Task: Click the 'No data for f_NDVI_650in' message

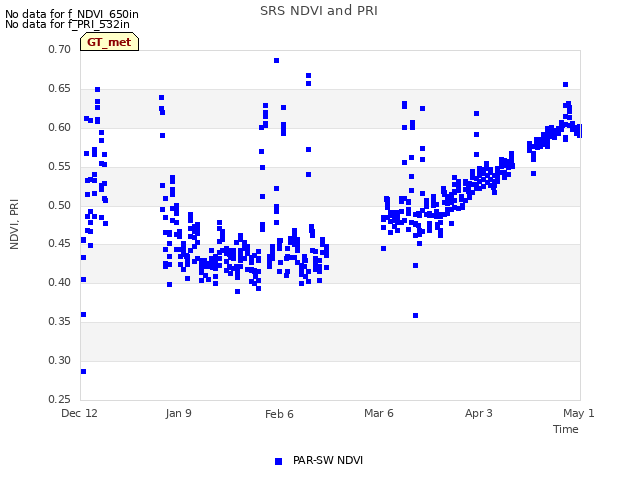Action: (72, 14)
